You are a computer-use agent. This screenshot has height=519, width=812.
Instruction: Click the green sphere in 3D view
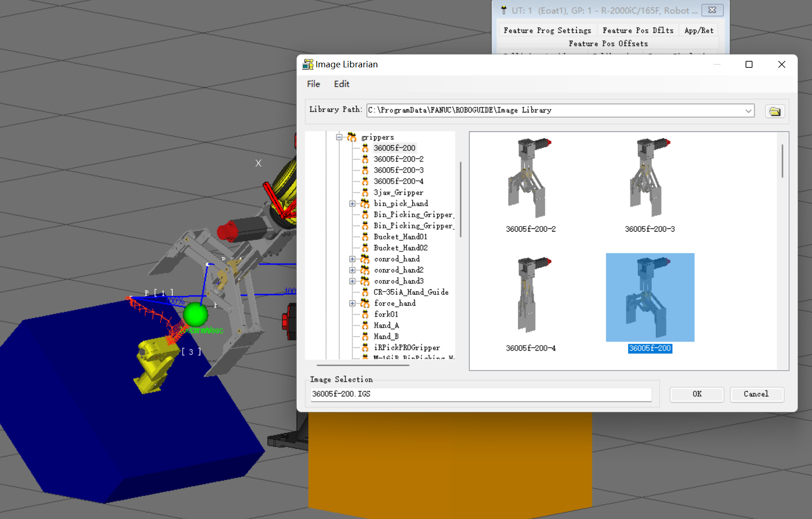point(196,314)
